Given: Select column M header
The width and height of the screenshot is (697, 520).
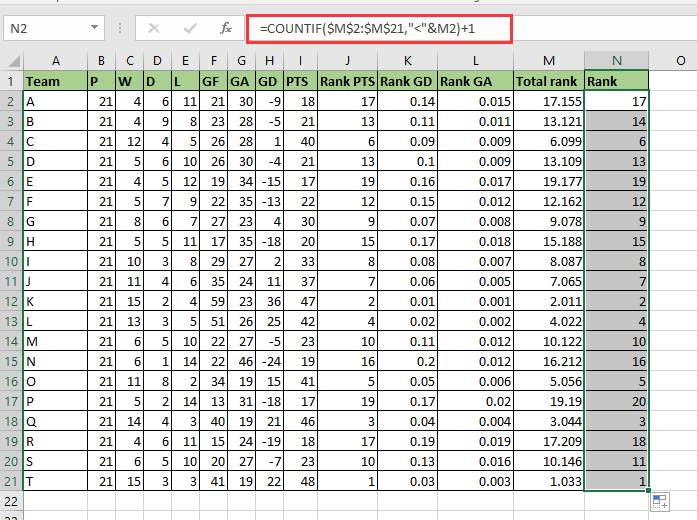Looking at the screenshot, I should tap(548, 60).
